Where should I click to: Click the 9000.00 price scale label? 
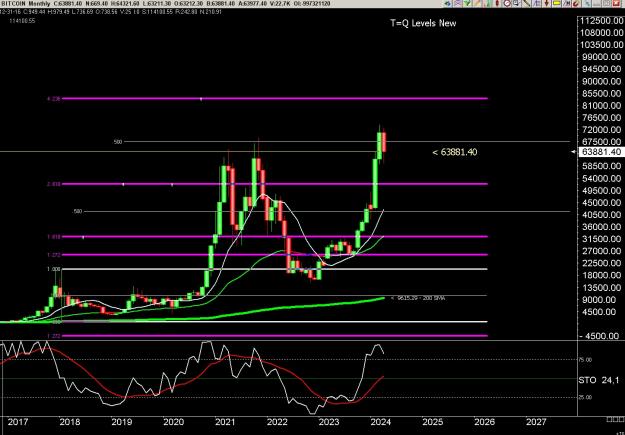pyautogui.click(x=602, y=299)
